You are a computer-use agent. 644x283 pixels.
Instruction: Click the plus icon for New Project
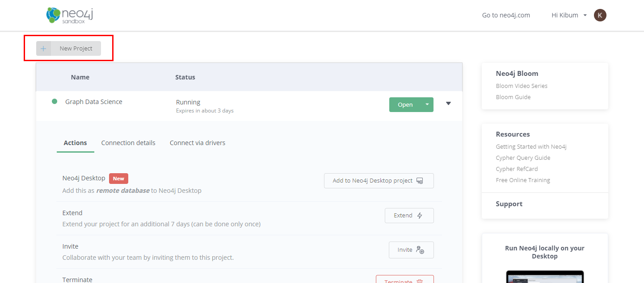coord(43,49)
